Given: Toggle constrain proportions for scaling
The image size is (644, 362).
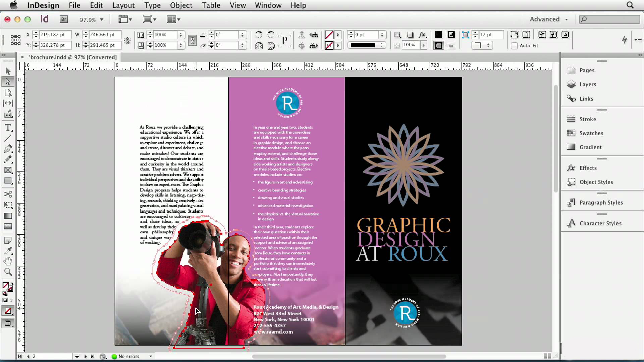Looking at the screenshot, I should [x=192, y=40].
